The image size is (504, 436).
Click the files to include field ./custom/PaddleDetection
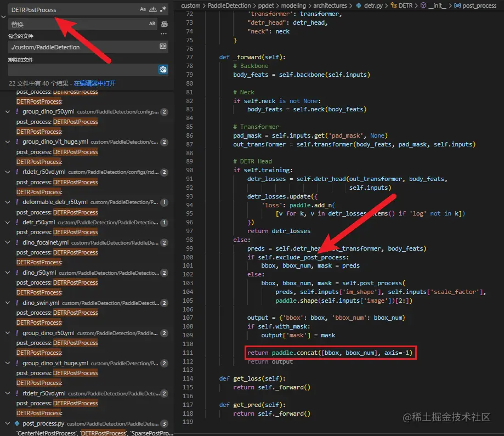[83, 47]
